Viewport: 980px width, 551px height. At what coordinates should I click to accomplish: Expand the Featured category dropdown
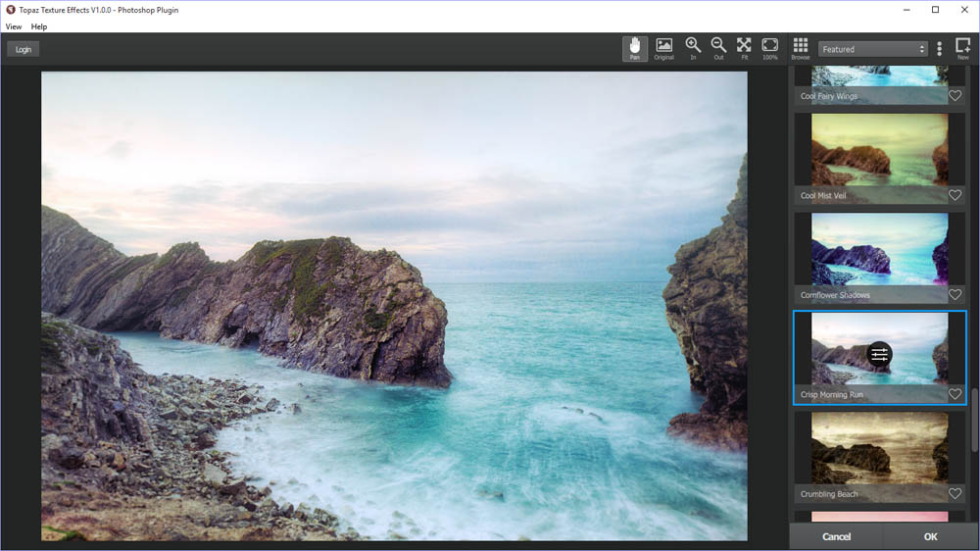click(x=873, y=49)
